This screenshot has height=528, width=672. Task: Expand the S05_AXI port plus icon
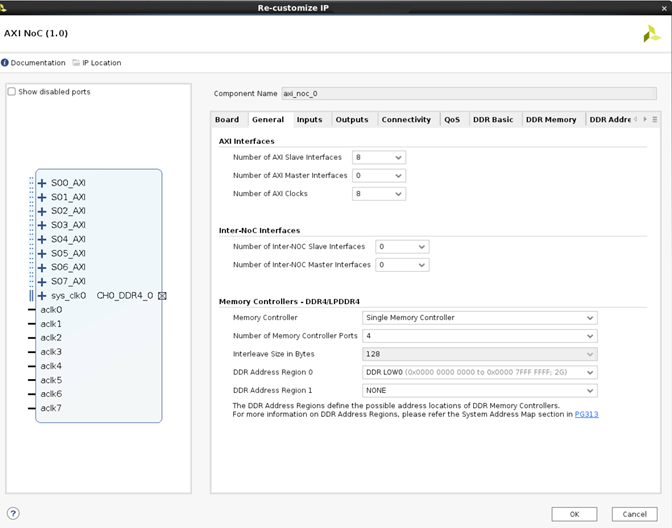pyautogui.click(x=42, y=254)
